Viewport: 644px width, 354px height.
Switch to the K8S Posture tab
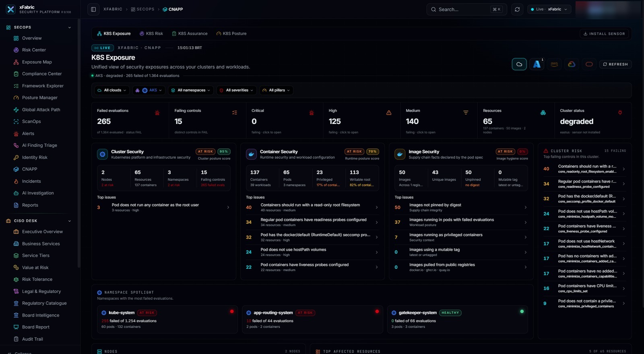[x=231, y=33]
